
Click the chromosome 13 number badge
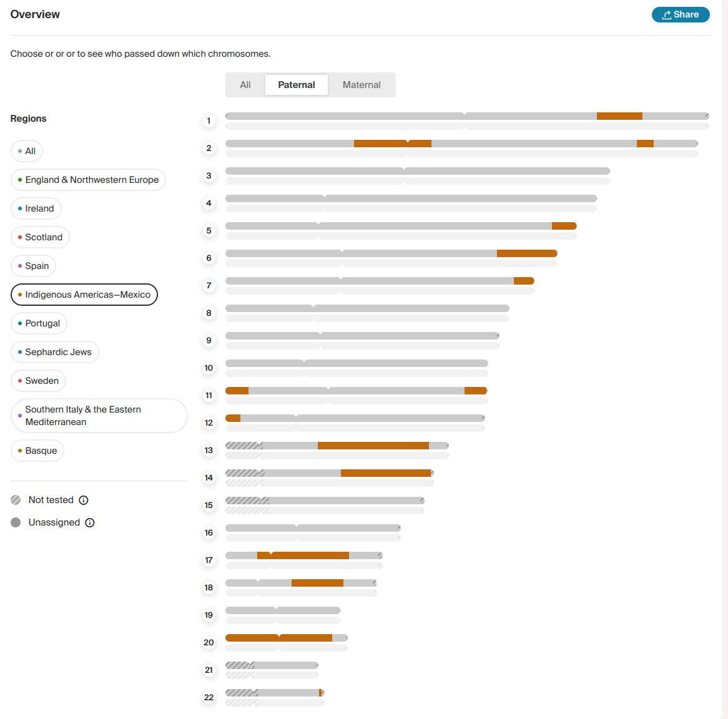pyautogui.click(x=209, y=450)
